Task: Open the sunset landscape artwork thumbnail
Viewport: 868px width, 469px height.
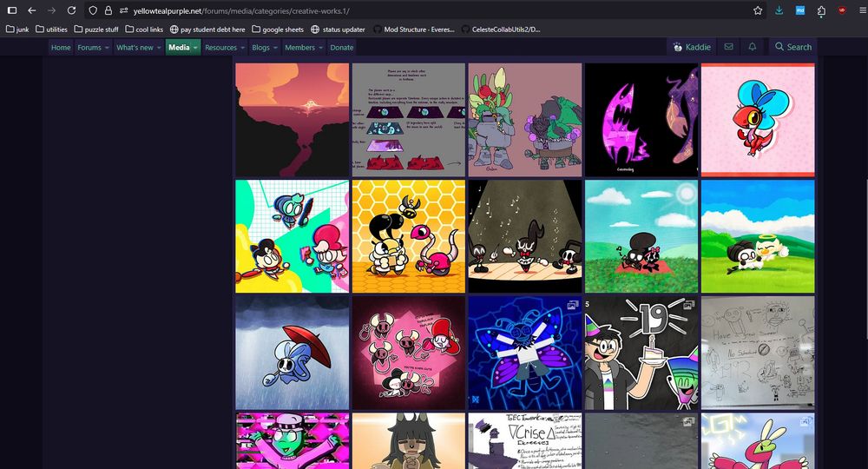Action: [x=293, y=120]
